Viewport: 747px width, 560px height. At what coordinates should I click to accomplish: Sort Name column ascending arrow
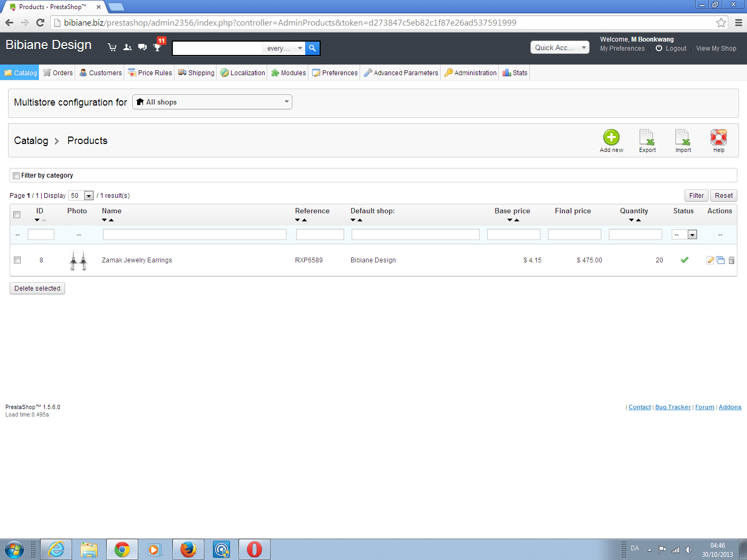(x=111, y=220)
